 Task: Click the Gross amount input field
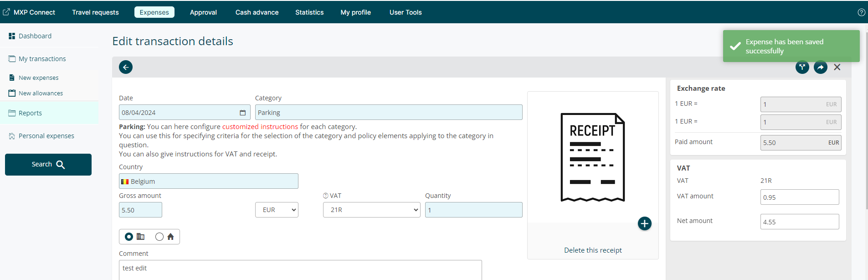[140, 210]
